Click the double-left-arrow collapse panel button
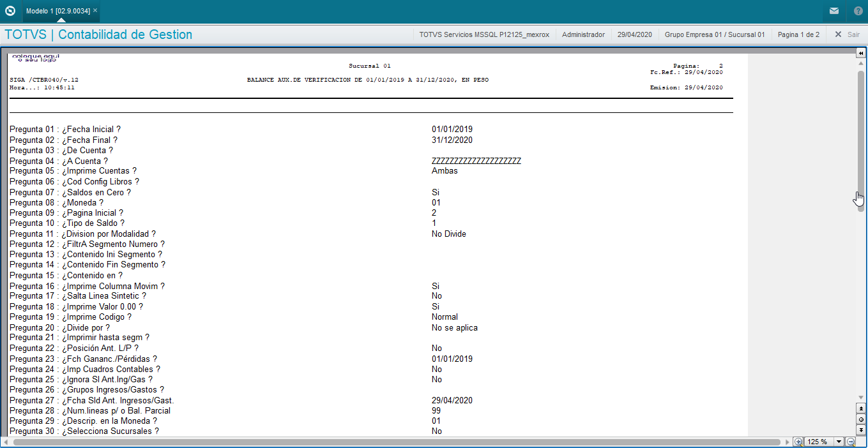Viewport: 868px width, 448px height. 861,53
